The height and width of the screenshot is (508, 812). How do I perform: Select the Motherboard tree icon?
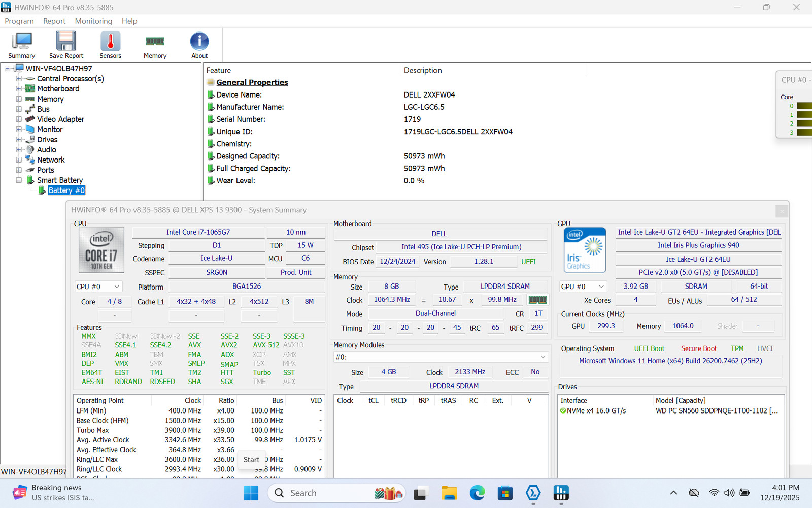tap(30, 88)
